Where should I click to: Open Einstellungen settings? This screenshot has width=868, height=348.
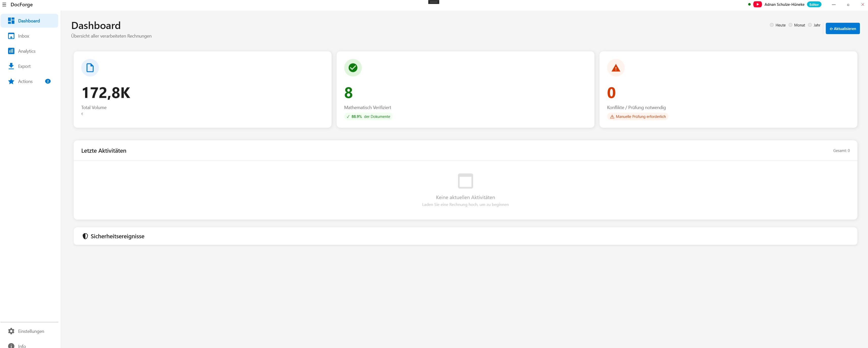(29, 331)
